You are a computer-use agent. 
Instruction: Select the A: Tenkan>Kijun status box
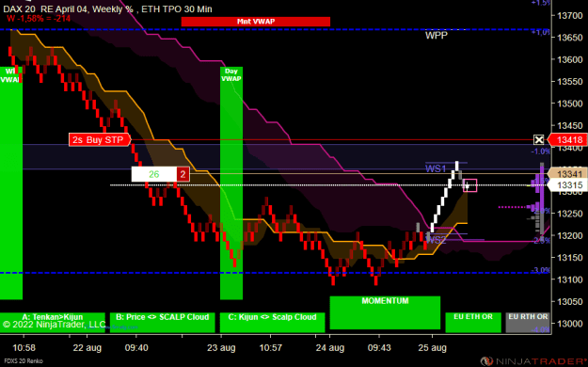pos(53,323)
